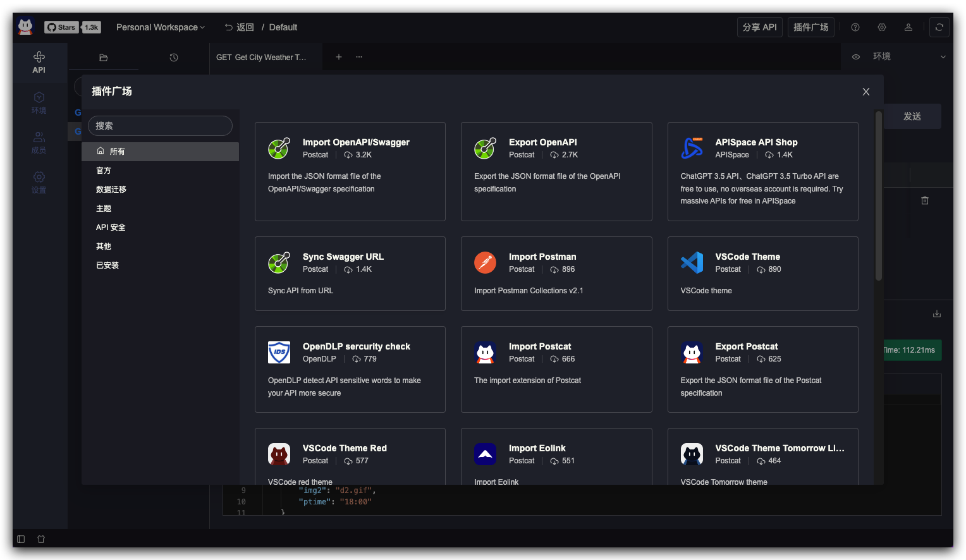Open the more tabs ellipsis menu
The image size is (966, 560).
[x=359, y=57]
